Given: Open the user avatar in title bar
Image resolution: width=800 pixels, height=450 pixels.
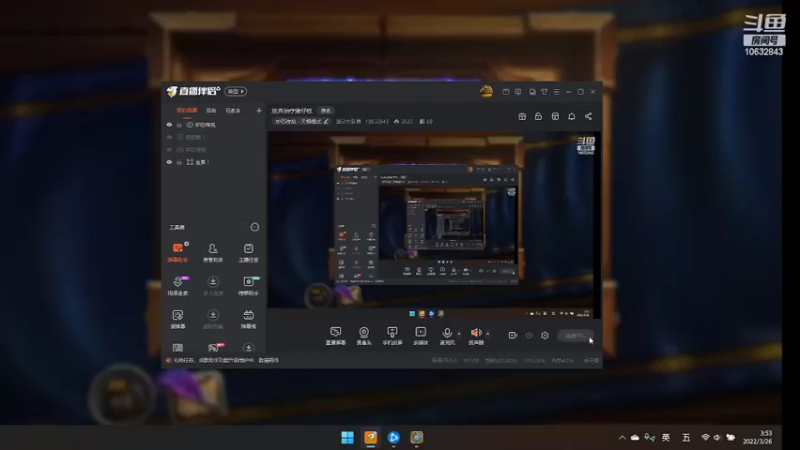Looking at the screenshot, I should 486,91.
